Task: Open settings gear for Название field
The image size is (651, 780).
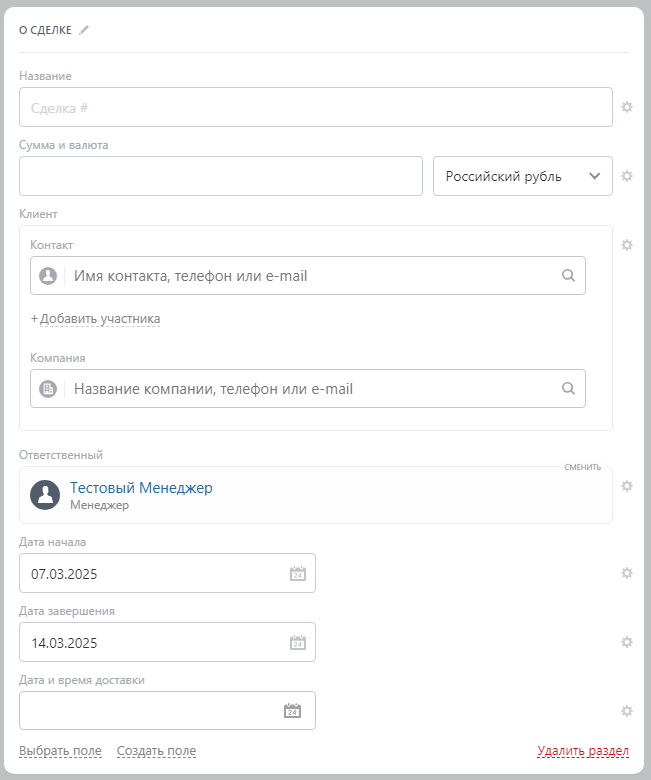Action: coord(627,107)
